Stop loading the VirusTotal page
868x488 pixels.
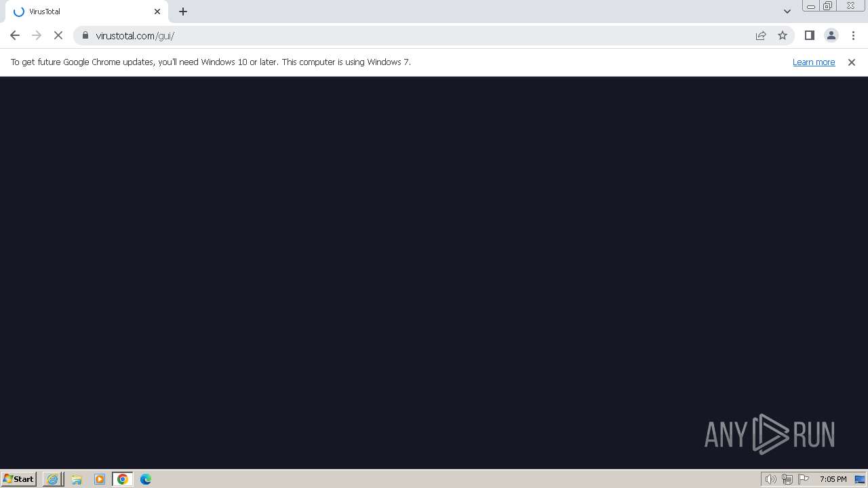(x=58, y=35)
